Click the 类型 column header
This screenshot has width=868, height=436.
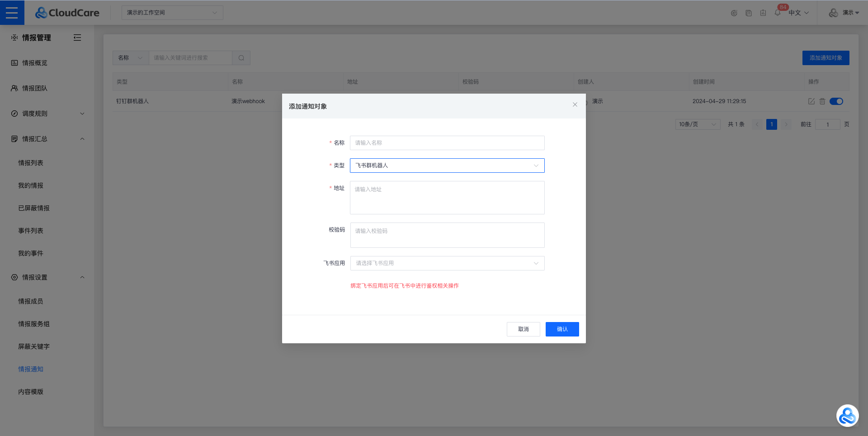click(122, 82)
